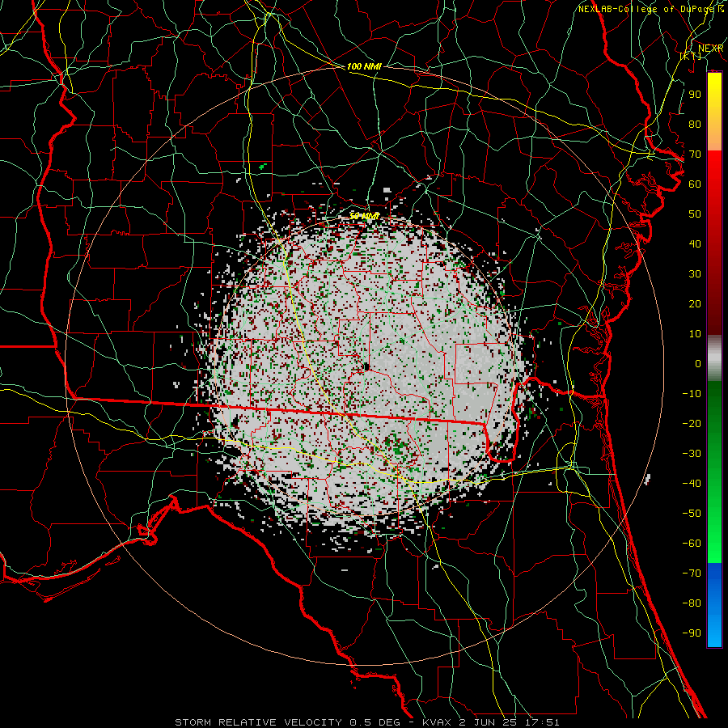Viewport: 728px width, 728px height.
Task: Click the KVAX radar site identifier
Action: tap(438, 722)
